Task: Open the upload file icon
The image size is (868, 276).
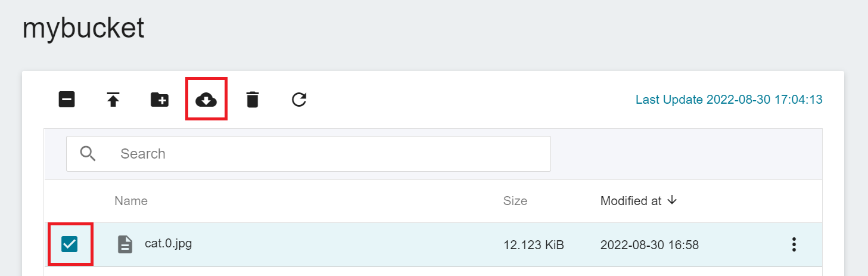Action: 113,100
